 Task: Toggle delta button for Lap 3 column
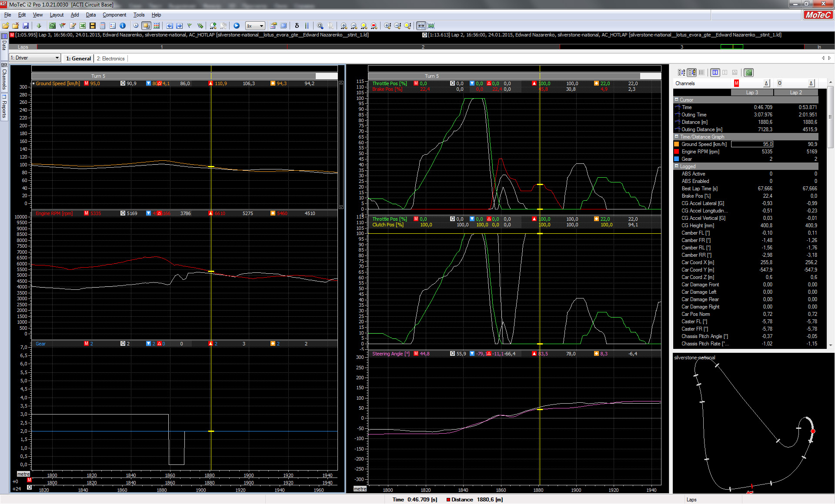click(766, 83)
